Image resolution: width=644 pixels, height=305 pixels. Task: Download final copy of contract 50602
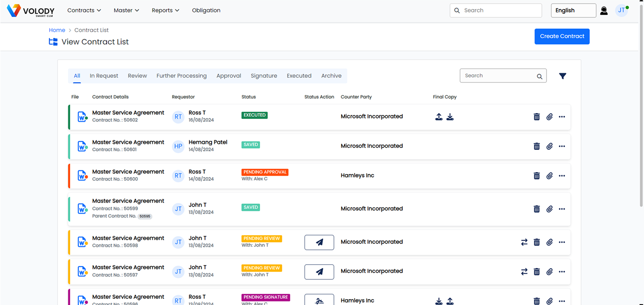(450, 117)
